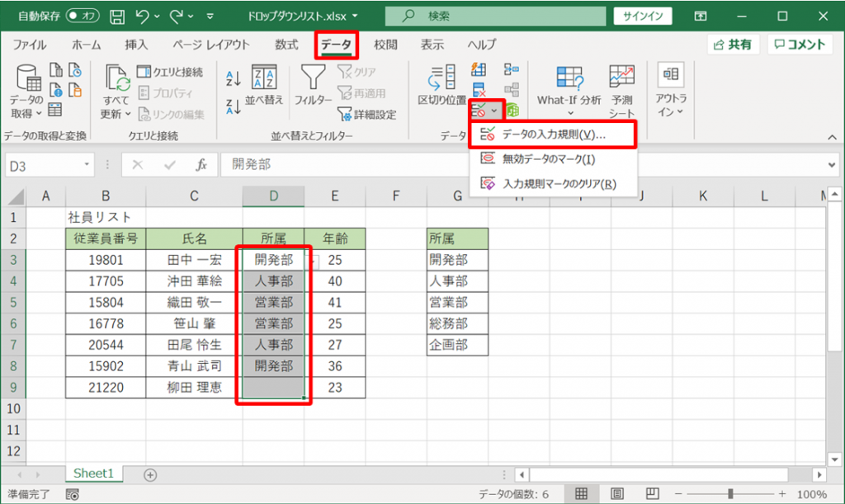Click the Remove Duplicates icon

479,90
